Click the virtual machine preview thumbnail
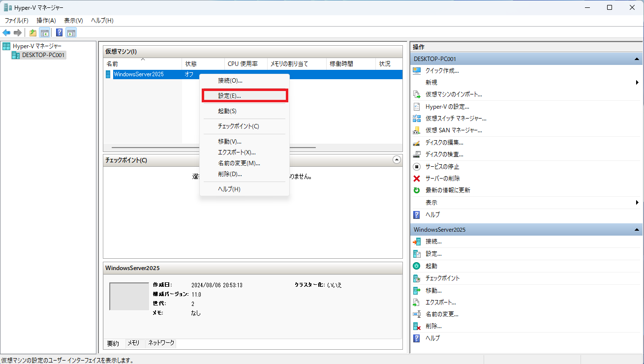 [x=129, y=296]
